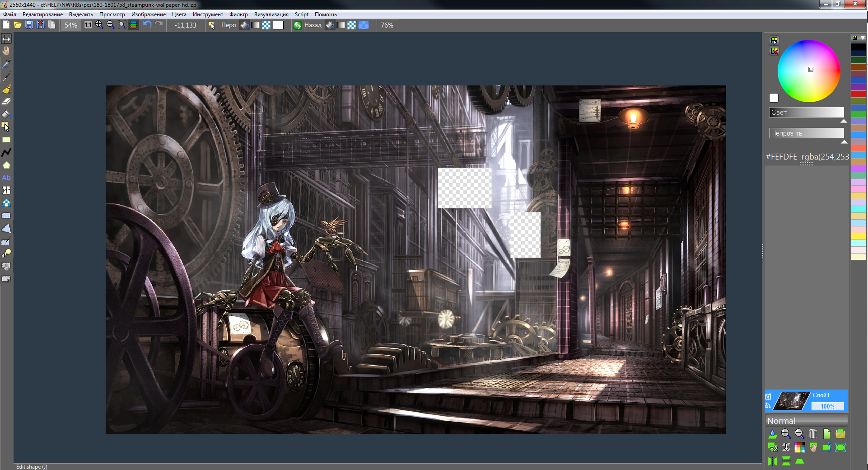Duplicate layer with the x2 icon
This screenshot has height=470, width=868.
tap(773, 447)
